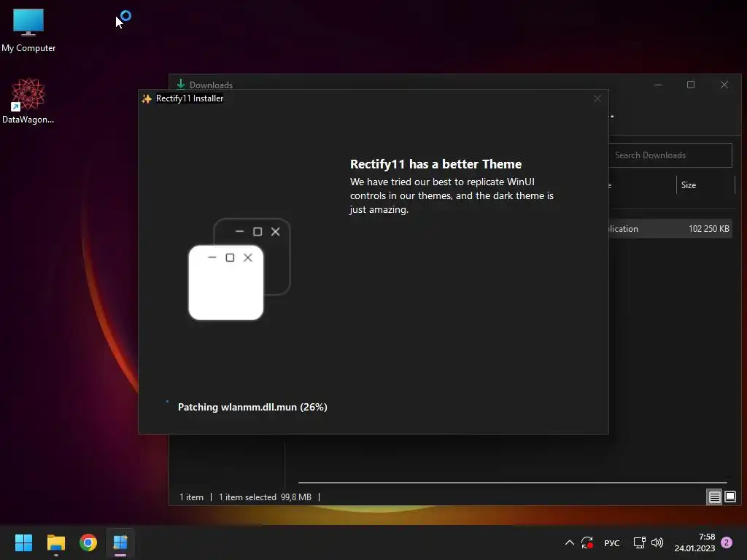
Task: Sort by the Size column header
Action: click(x=705, y=185)
